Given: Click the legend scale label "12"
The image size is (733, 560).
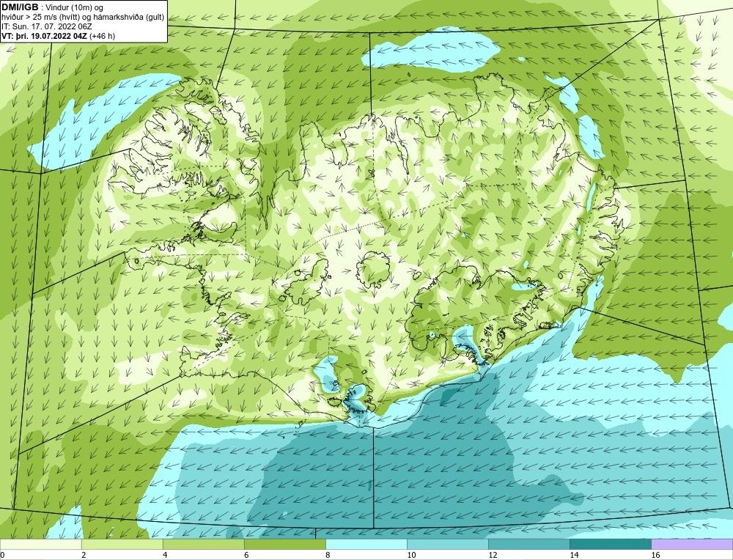Looking at the screenshot, I should (493, 555).
